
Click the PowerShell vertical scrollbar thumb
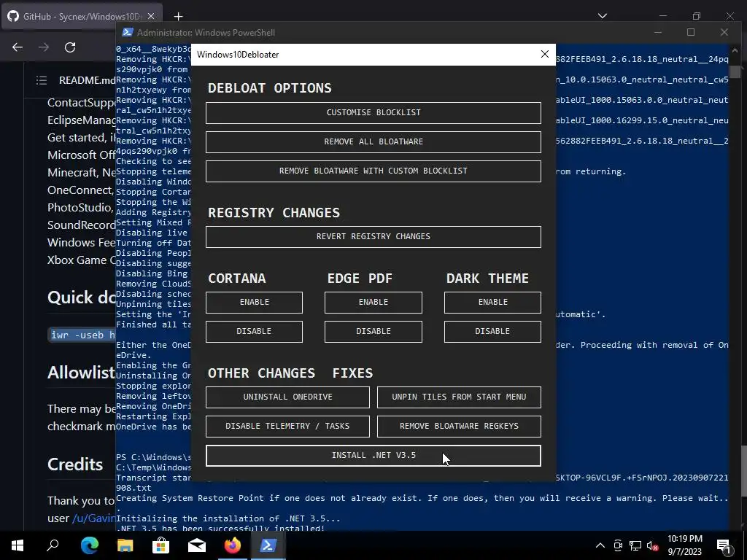pos(734,71)
